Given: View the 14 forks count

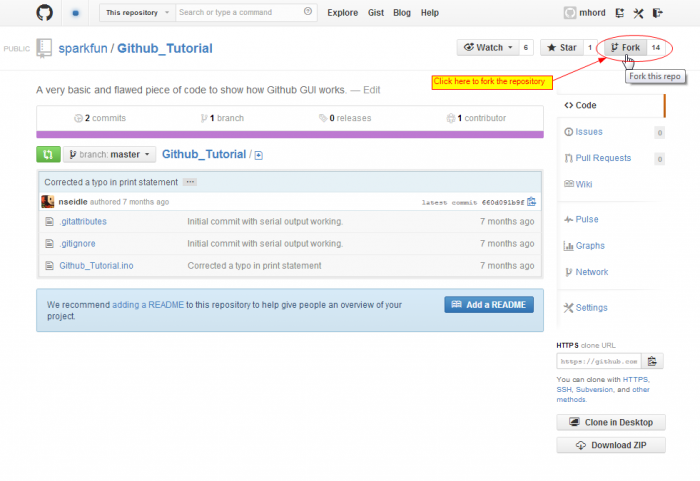Looking at the screenshot, I should click(655, 47).
